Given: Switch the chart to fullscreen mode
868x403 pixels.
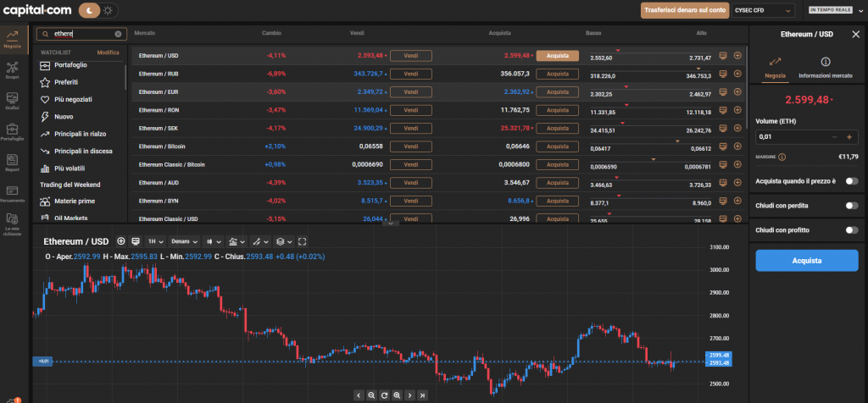Looking at the screenshot, I should pos(303,241).
